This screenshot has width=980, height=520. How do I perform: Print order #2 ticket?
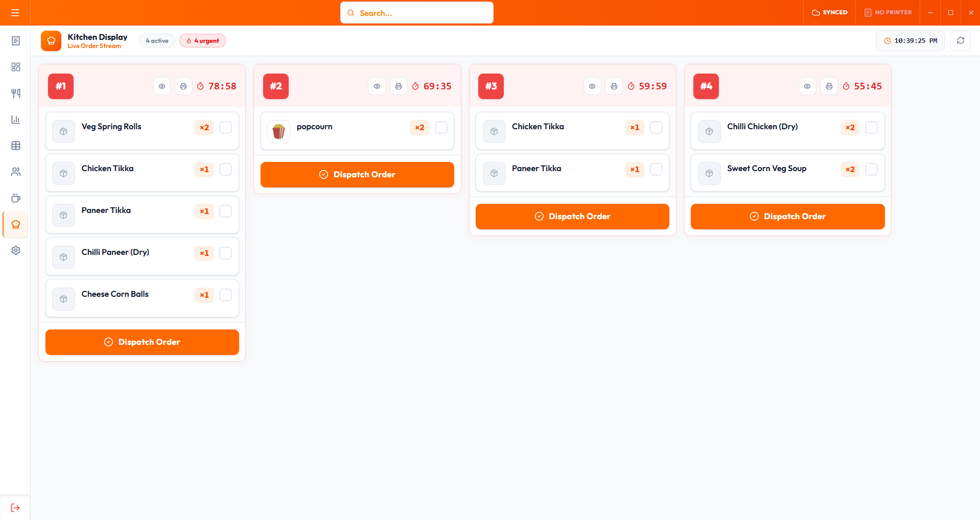point(399,86)
